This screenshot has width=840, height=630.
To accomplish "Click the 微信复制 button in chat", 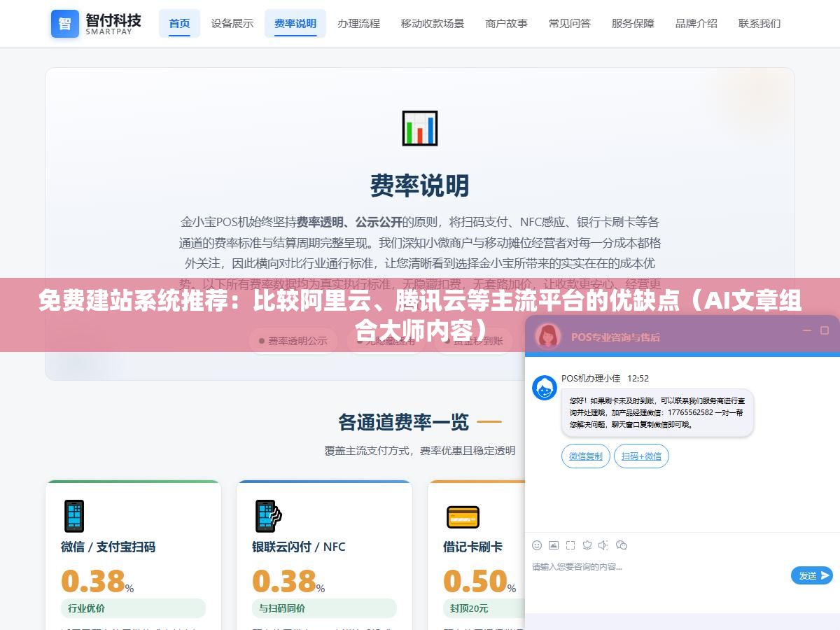I will tap(586, 456).
